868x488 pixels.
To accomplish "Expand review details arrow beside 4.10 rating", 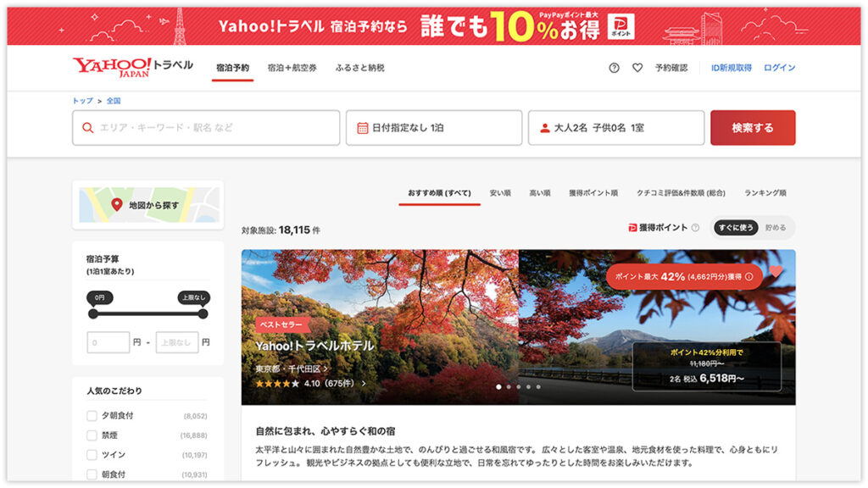I will [364, 384].
